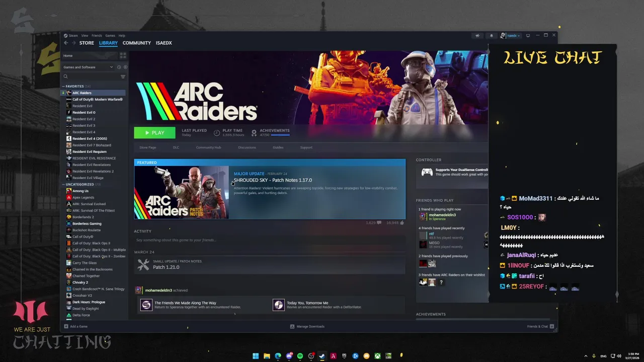Go forward with the navigation arrow
This screenshot has height=362, width=644.
point(73,43)
